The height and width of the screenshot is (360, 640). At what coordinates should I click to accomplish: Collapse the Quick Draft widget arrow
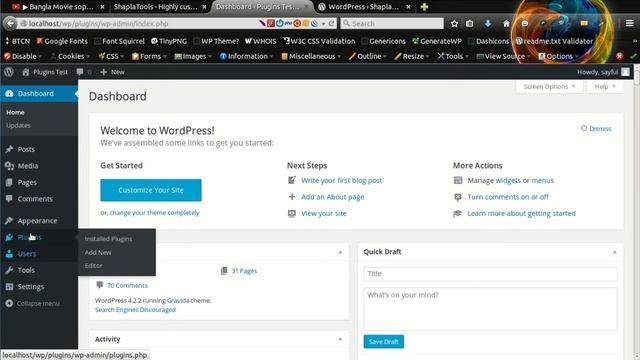(x=614, y=252)
